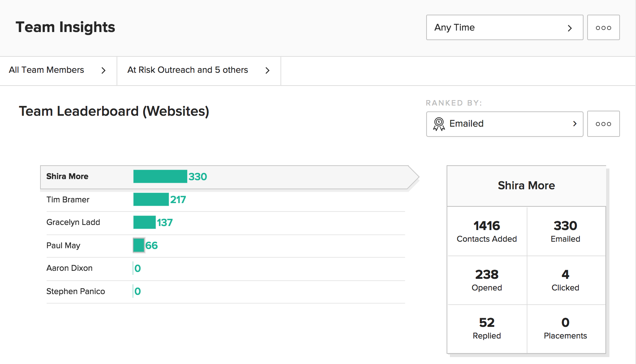
Task: Click the 238 Opened stat tile
Action: click(487, 280)
